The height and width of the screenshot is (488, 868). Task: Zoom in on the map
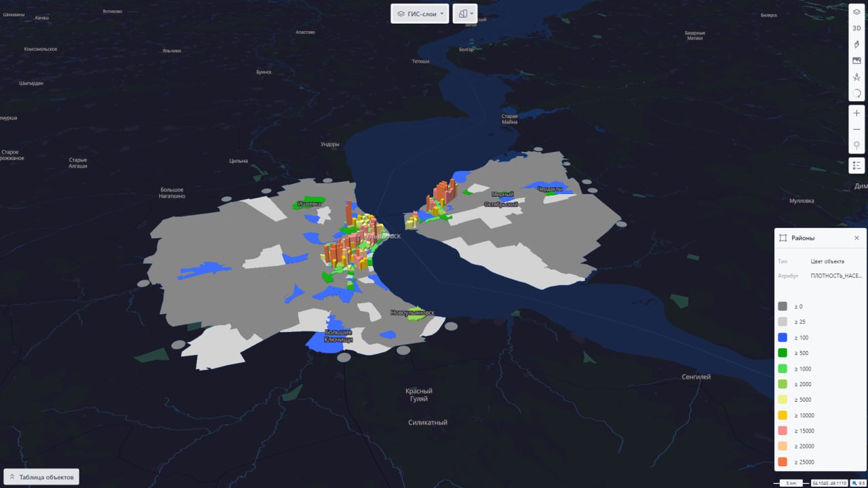[x=856, y=113]
